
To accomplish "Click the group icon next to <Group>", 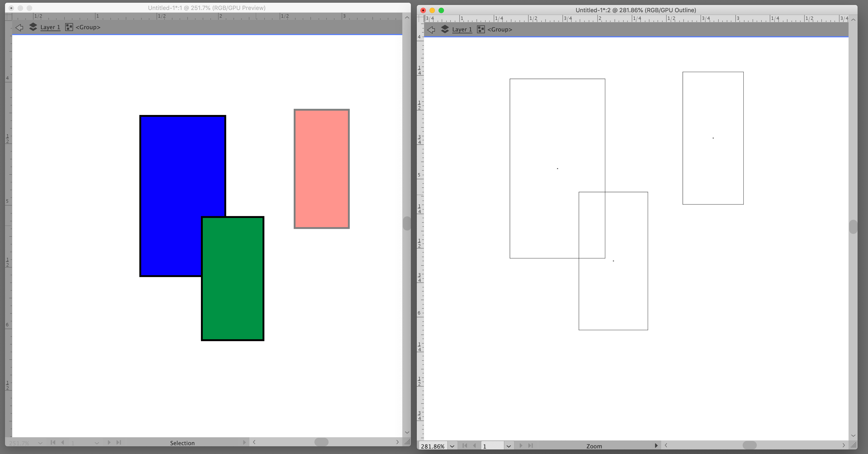I will coord(69,27).
